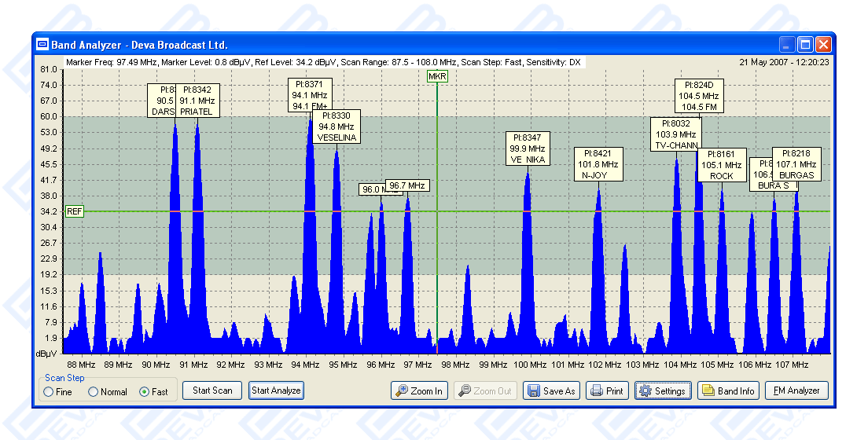Click the REF level marker label
The width and height of the screenshot is (868, 440).
74,211
